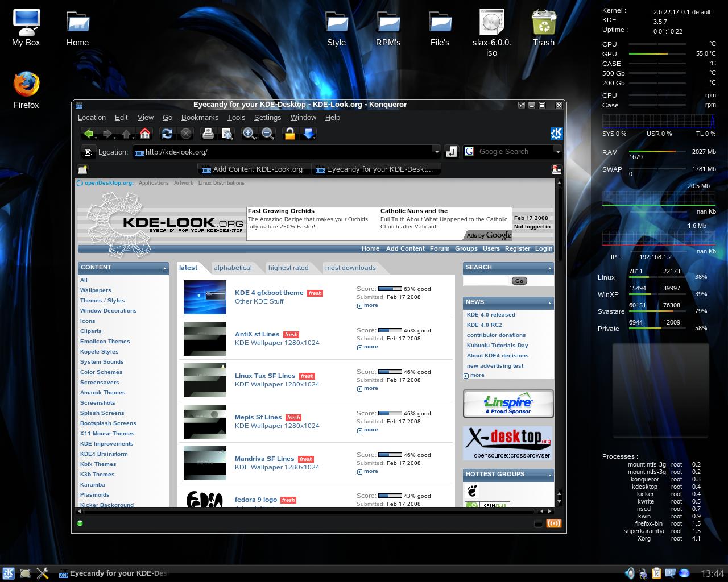The image size is (728, 582).
Task: Collapse the HOTTEST GROUPS panel
Action: coord(550,475)
